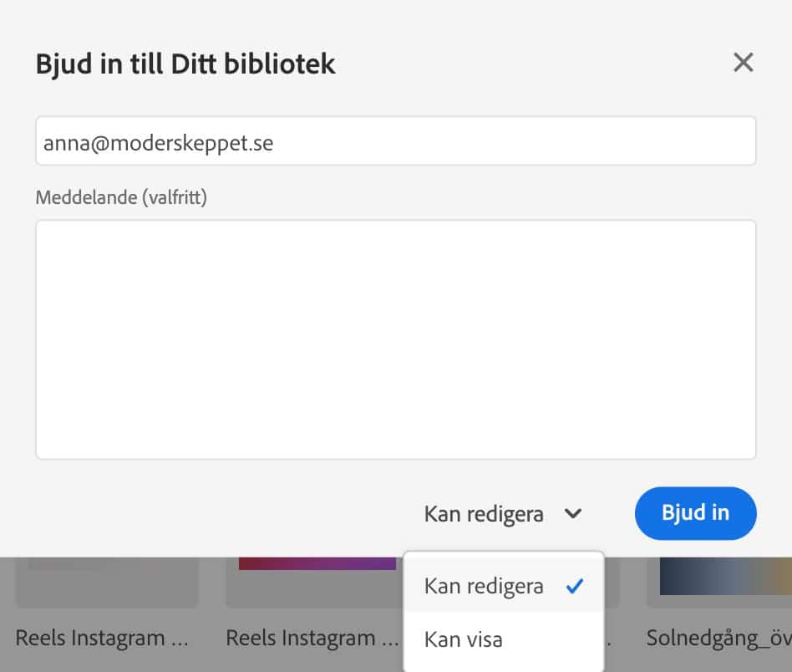Click the dialog heading Bjud in till Ditt bibliotek
The width and height of the screenshot is (792, 672).
(185, 64)
